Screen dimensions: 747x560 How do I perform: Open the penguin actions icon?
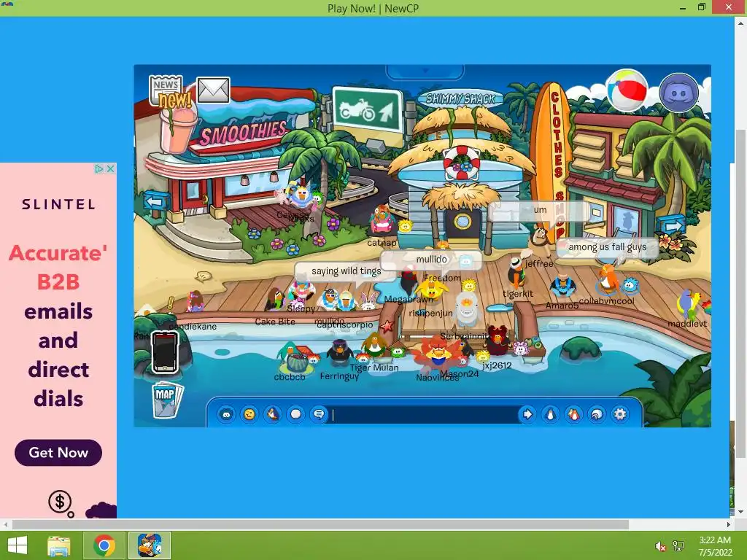pyautogui.click(x=273, y=414)
